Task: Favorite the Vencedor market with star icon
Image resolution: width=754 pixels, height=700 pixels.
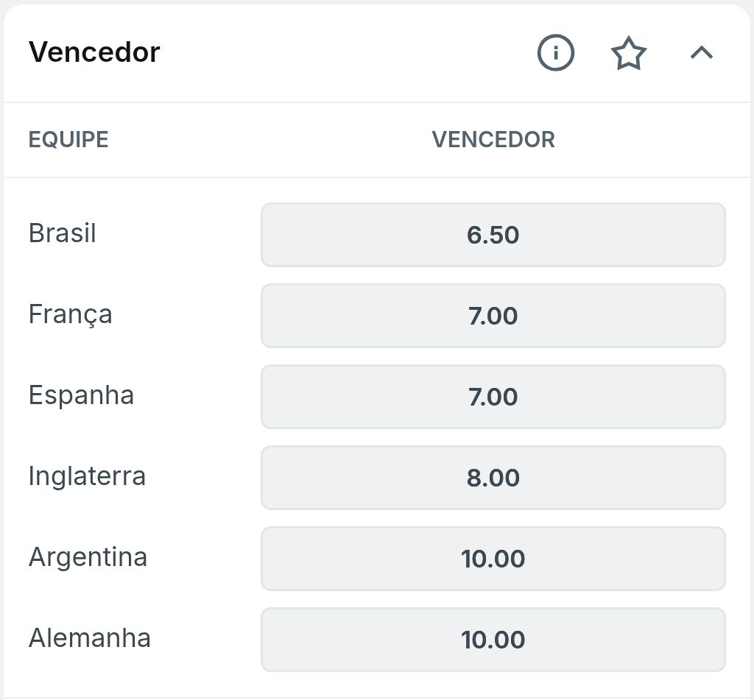Action: click(629, 53)
